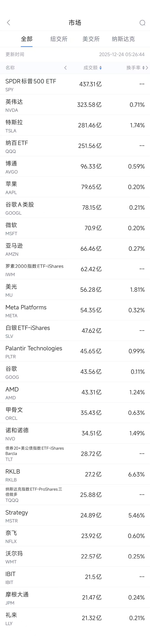Image resolution: width=150 pixels, height=644 pixels.
Task: Open the RKLB stock row
Action: [x=75, y=475]
